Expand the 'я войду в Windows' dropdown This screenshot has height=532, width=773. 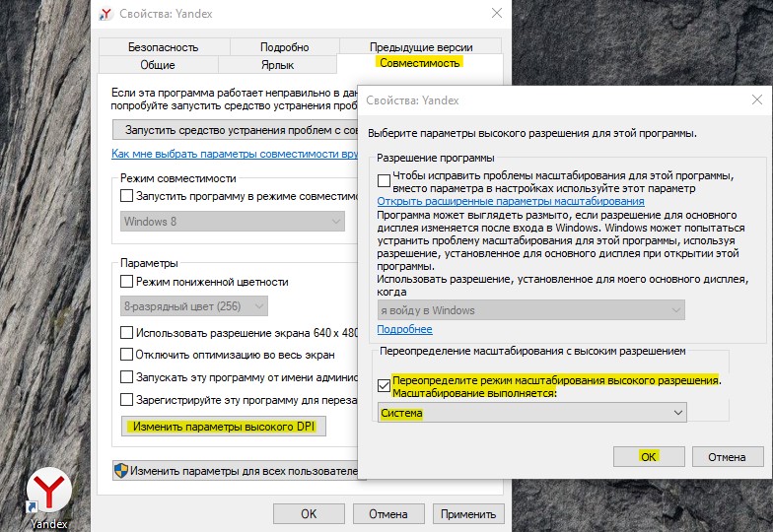530,310
